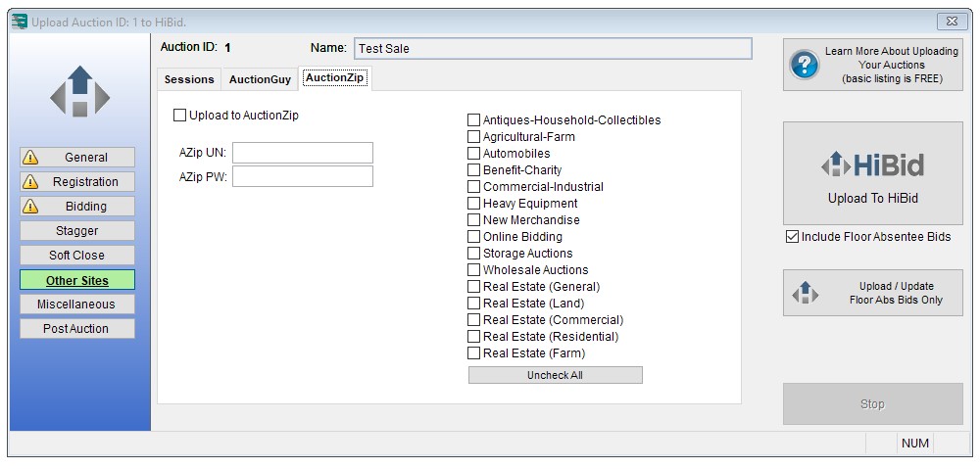Open the Bidding settings section

tap(76, 206)
